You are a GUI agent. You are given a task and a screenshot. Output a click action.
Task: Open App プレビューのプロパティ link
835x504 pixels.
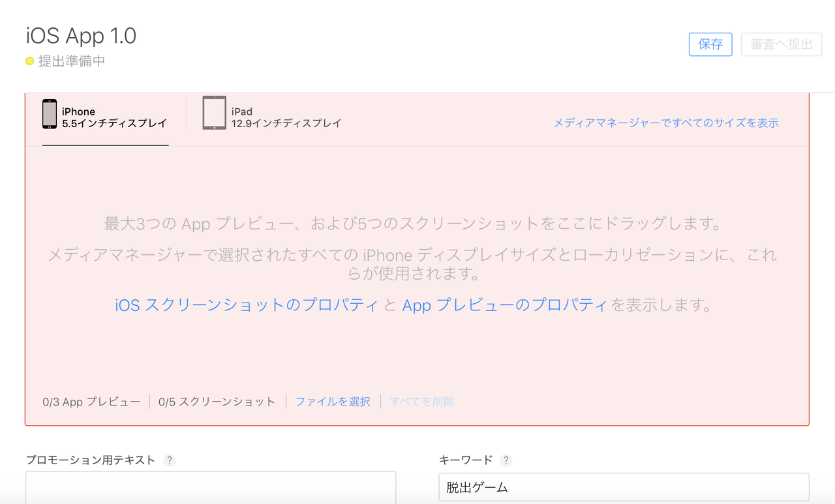point(505,304)
